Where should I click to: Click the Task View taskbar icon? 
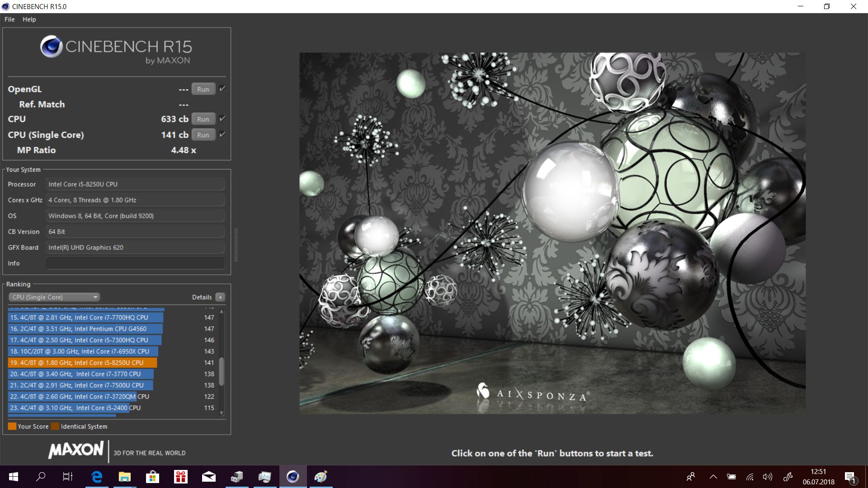[68, 477]
